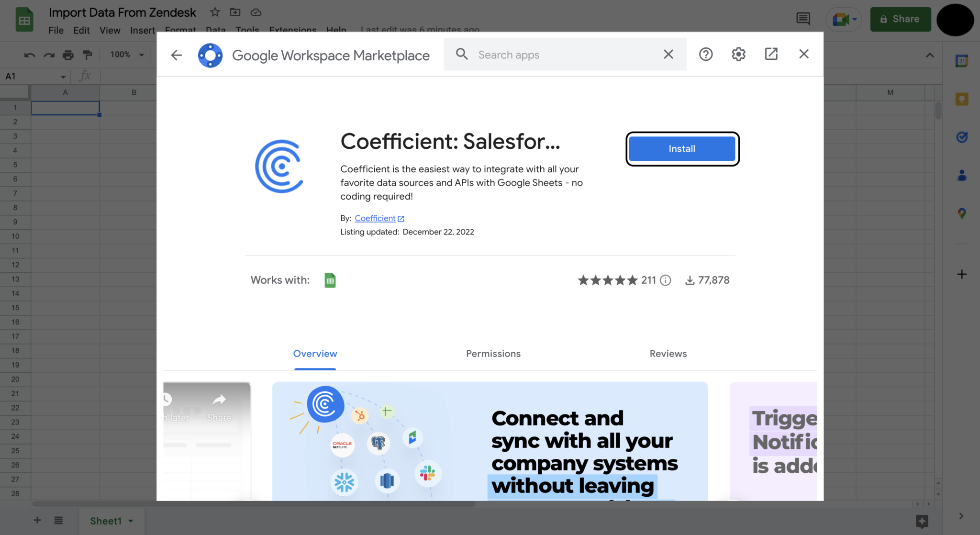Screen dimensions: 980x535
Task: Click the comment history icon
Action: click(803, 19)
